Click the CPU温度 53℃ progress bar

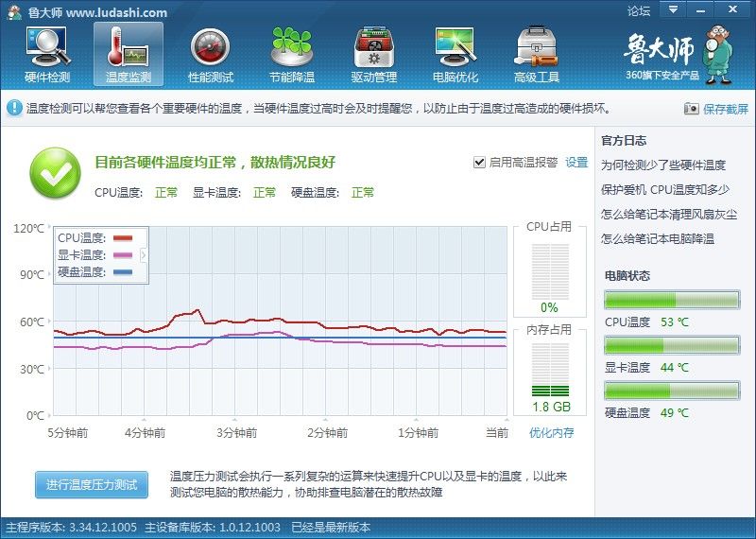672,300
